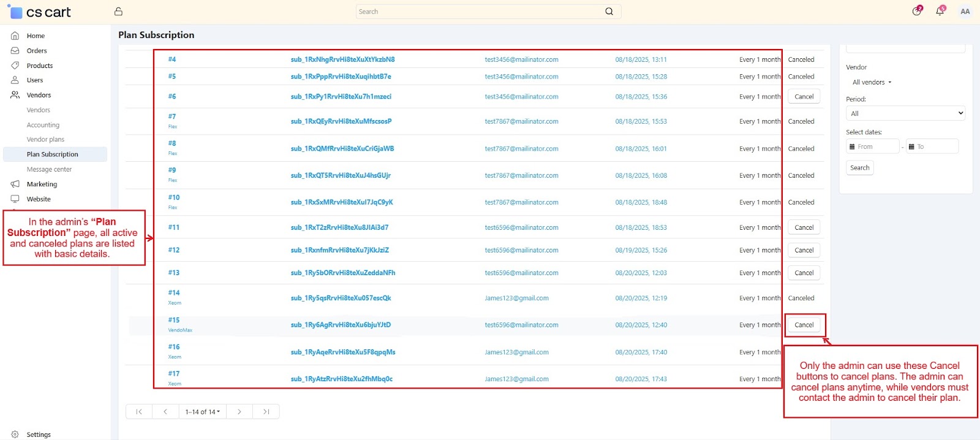Open Message center menu item
The height and width of the screenshot is (440, 980).
click(49, 169)
